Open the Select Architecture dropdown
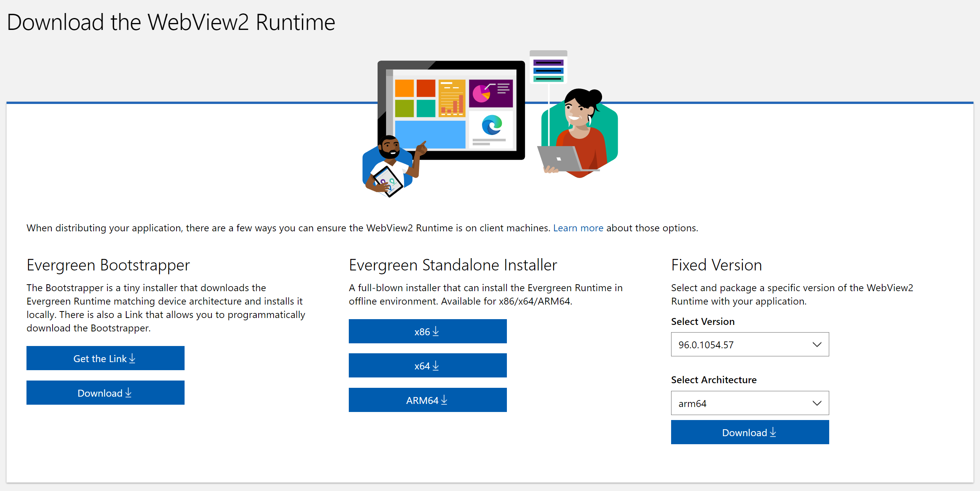This screenshot has height=491, width=980. point(750,403)
